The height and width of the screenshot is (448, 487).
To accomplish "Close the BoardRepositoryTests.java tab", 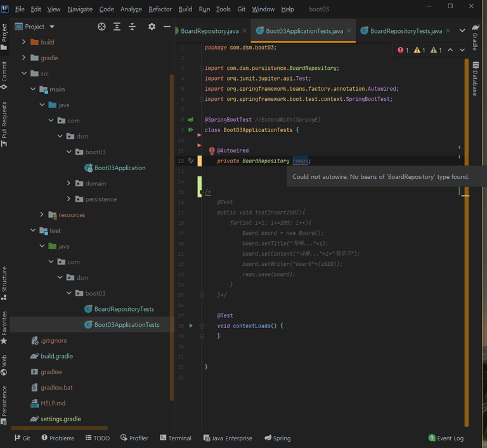I will (x=448, y=30).
